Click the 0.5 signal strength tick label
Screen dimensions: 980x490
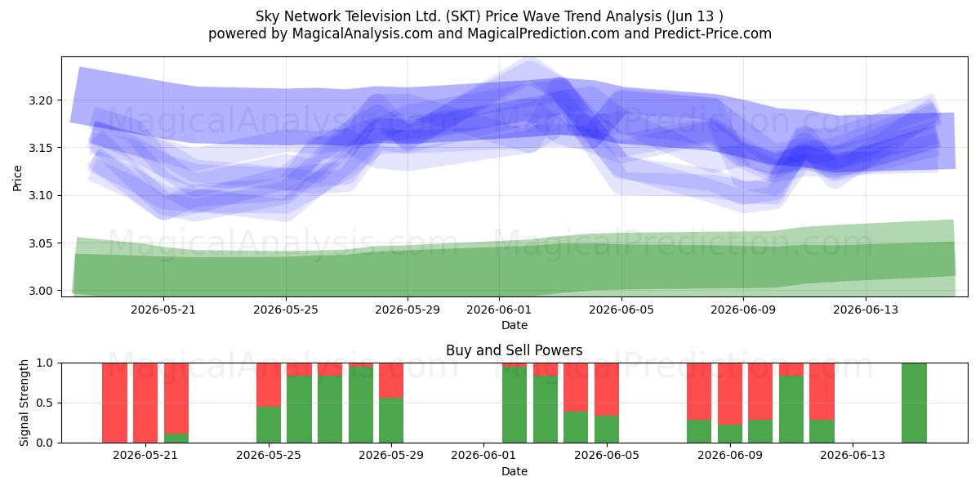point(47,403)
